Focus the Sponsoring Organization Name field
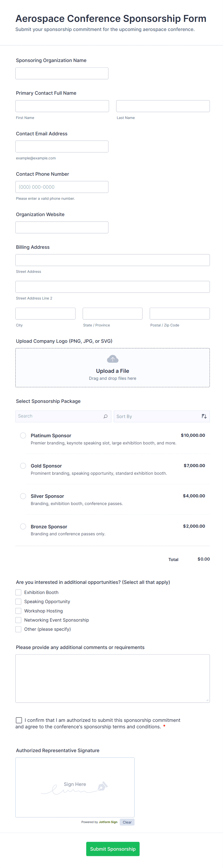 pos(62,74)
